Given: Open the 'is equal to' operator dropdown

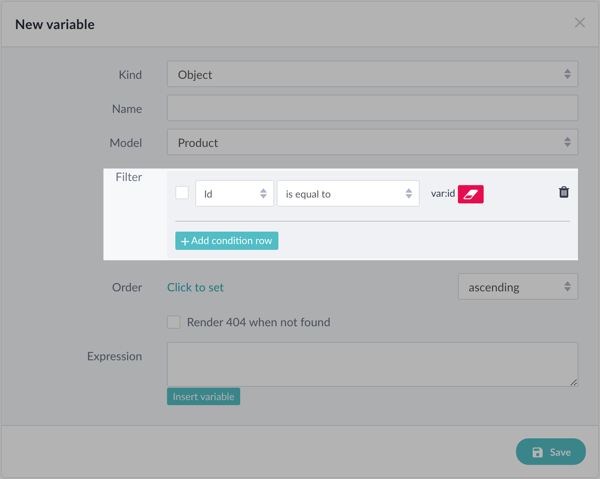Looking at the screenshot, I should (x=347, y=194).
